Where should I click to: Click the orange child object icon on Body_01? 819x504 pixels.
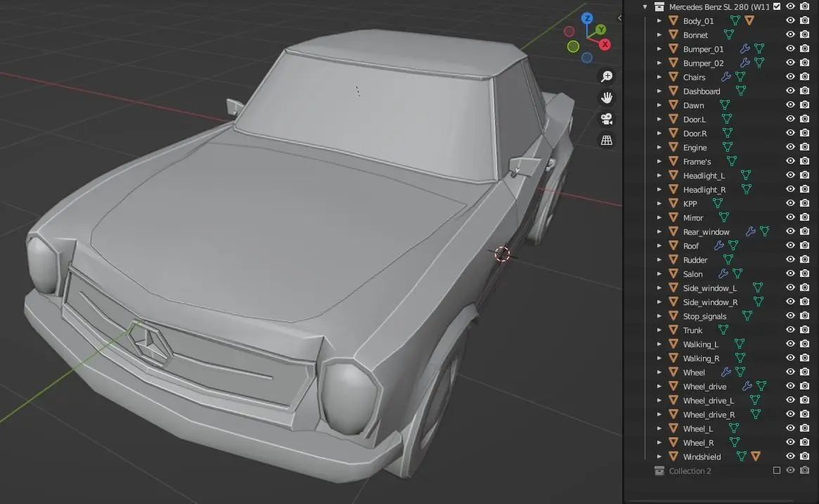749,20
